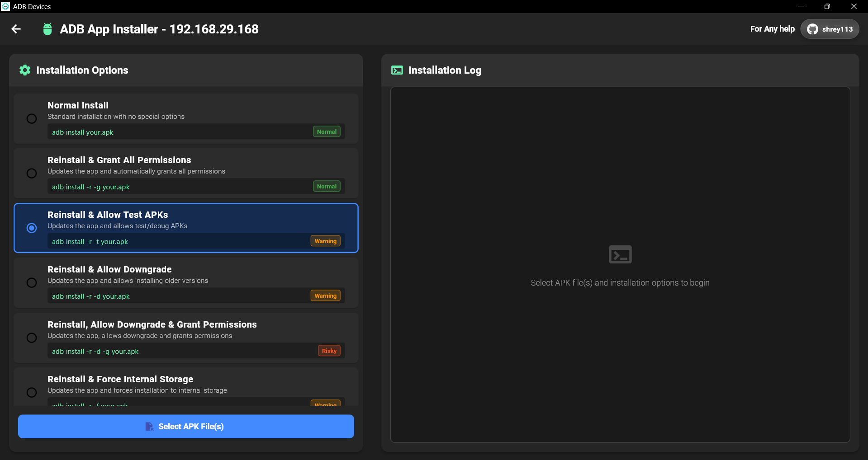Click the 'adb install -r -d your.apk' command
Image resolution: width=868 pixels, height=460 pixels.
[90, 296]
